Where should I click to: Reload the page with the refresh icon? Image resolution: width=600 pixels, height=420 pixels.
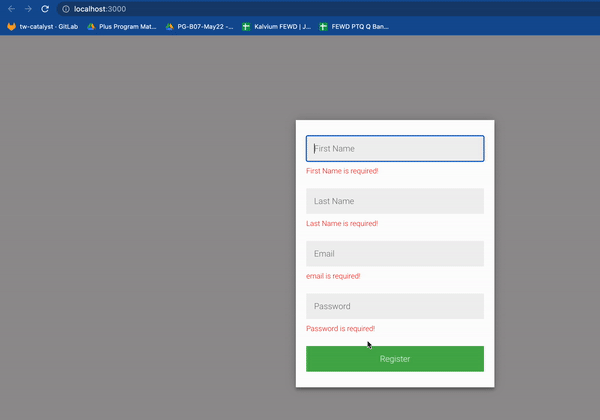point(45,9)
